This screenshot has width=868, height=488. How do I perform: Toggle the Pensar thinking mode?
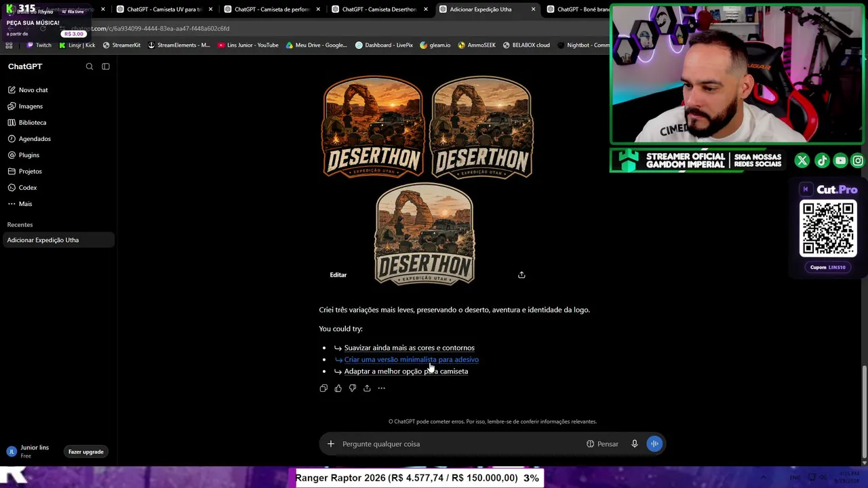pyautogui.click(x=603, y=444)
